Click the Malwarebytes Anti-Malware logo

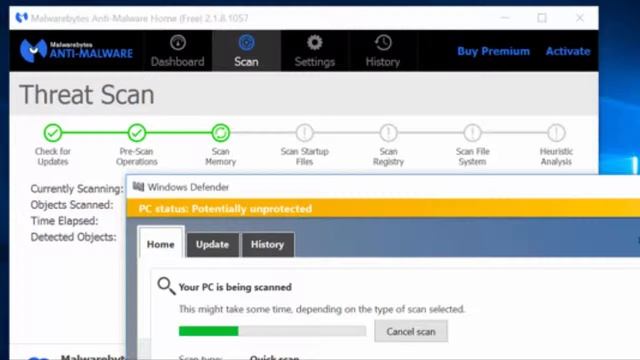click(x=76, y=51)
